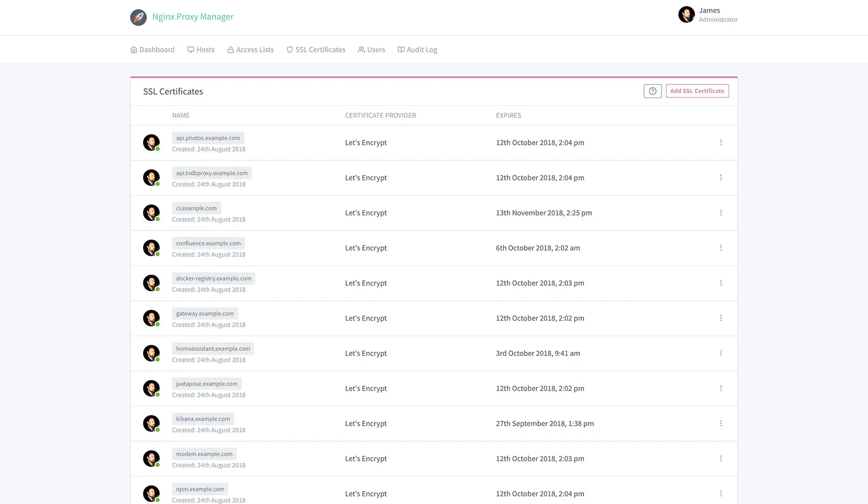Image resolution: width=868 pixels, height=504 pixels.
Task: Click the green status dot on modem.example.com avatar
Action: click(x=157, y=465)
